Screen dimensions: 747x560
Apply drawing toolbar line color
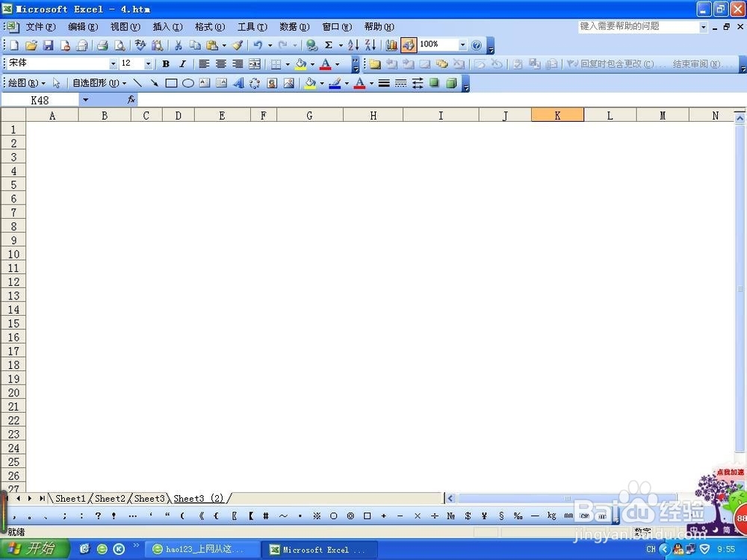point(335,84)
